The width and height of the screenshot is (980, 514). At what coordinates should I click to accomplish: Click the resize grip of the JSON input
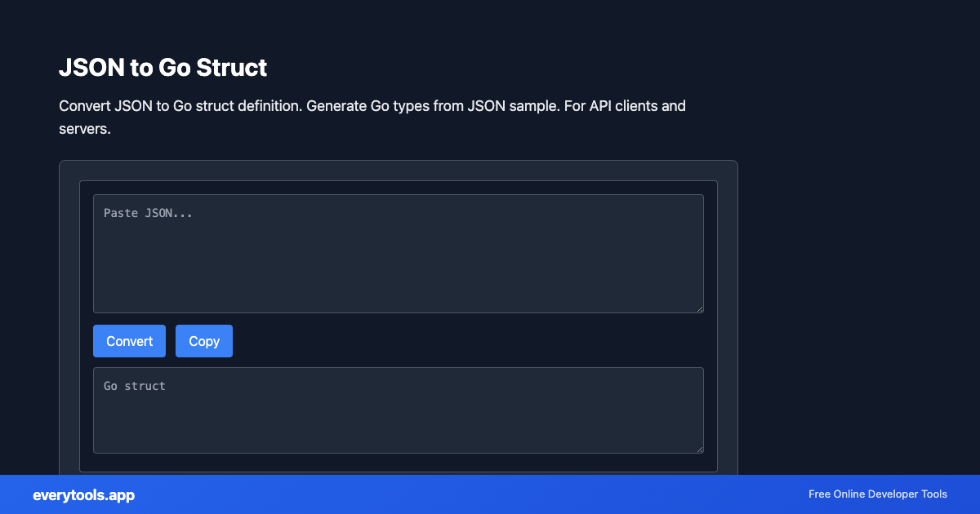(x=699, y=308)
